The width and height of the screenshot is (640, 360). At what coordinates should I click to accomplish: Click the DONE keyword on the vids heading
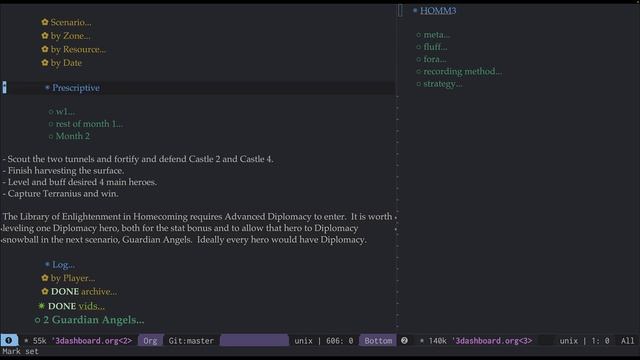pos(62,306)
